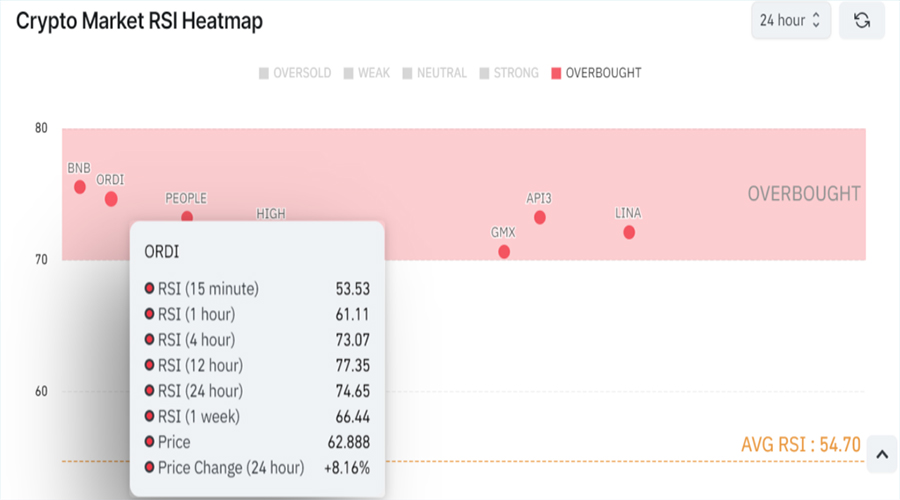Select the ORDI data point
This screenshot has height=500, width=900.
pos(111,199)
